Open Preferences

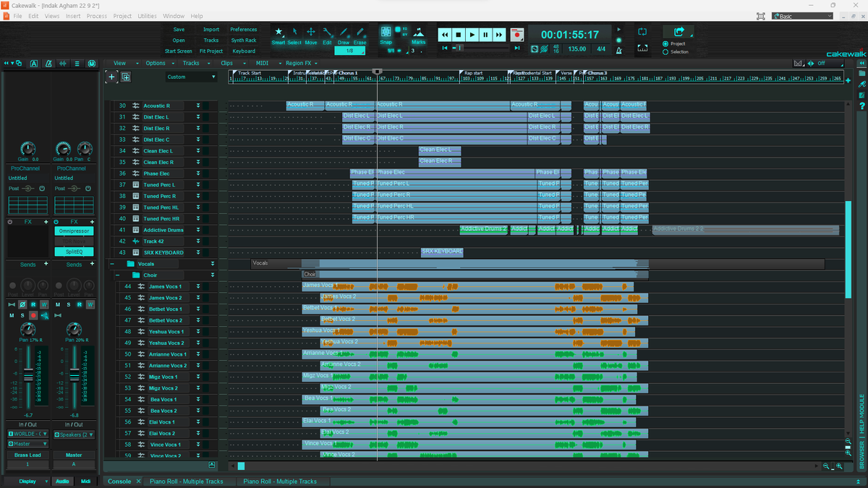point(244,30)
